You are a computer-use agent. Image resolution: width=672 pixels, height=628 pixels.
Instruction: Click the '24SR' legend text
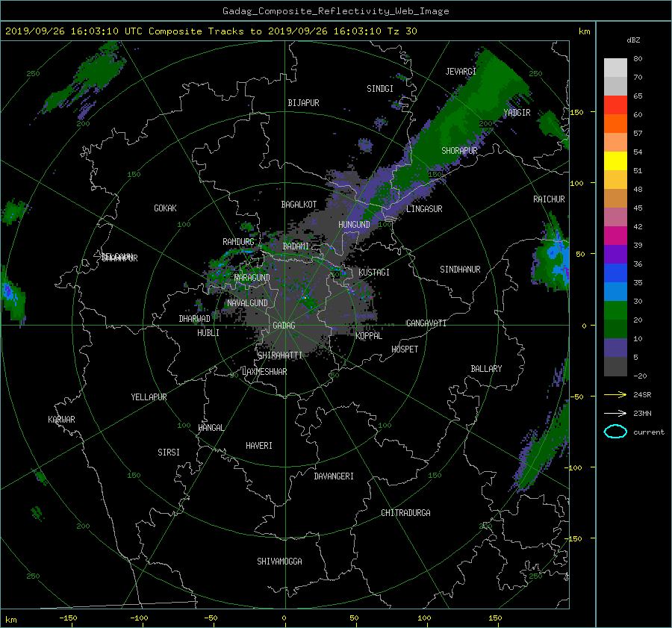pos(642,395)
